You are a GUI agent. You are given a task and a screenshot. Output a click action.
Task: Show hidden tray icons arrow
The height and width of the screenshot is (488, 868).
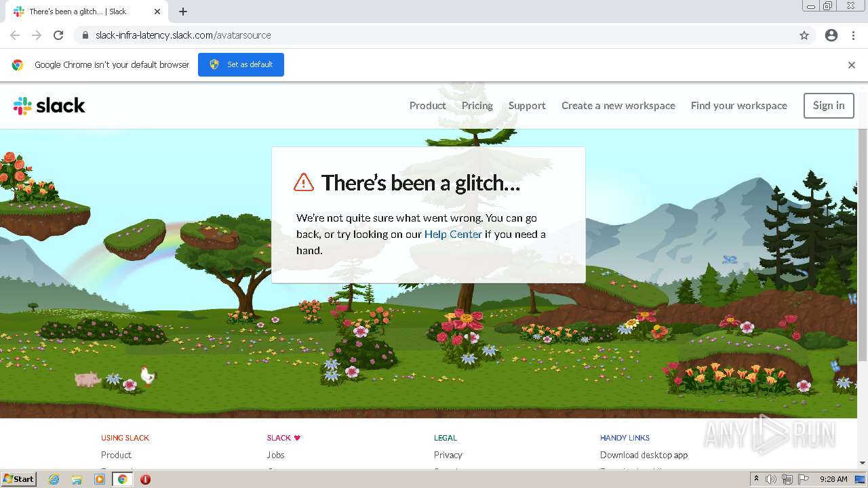[x=756, y=479]
